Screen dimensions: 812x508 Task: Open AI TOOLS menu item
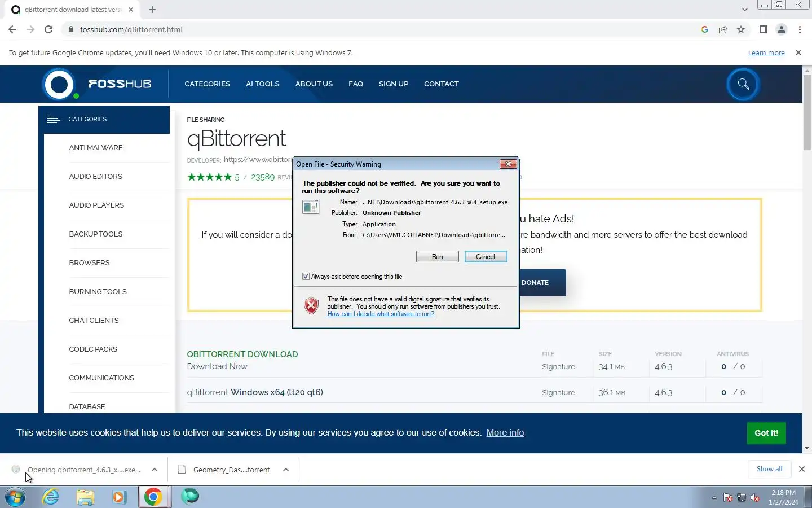point(262,84)
